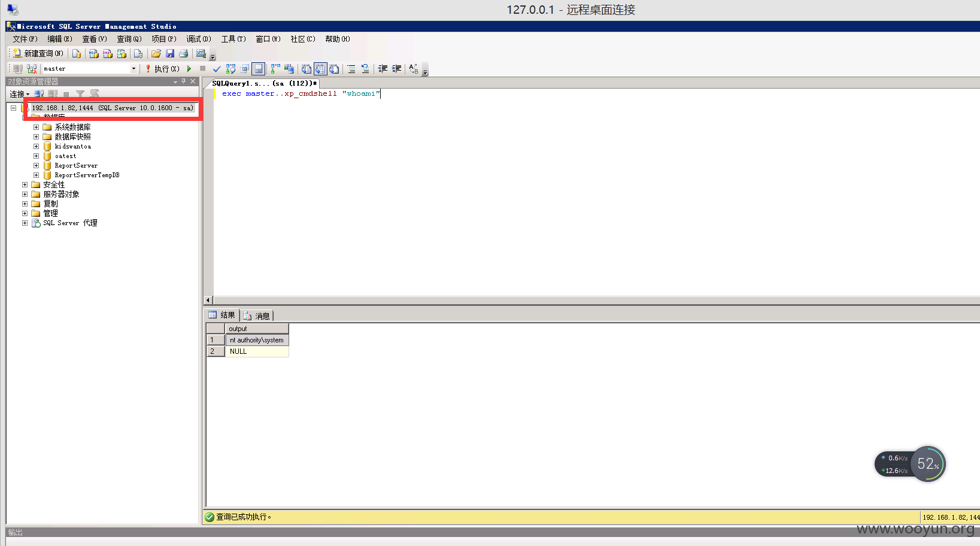Open the Community (社区) menu
The width and height of the screenshot is (980, 546).
click(x=303, y=39)
